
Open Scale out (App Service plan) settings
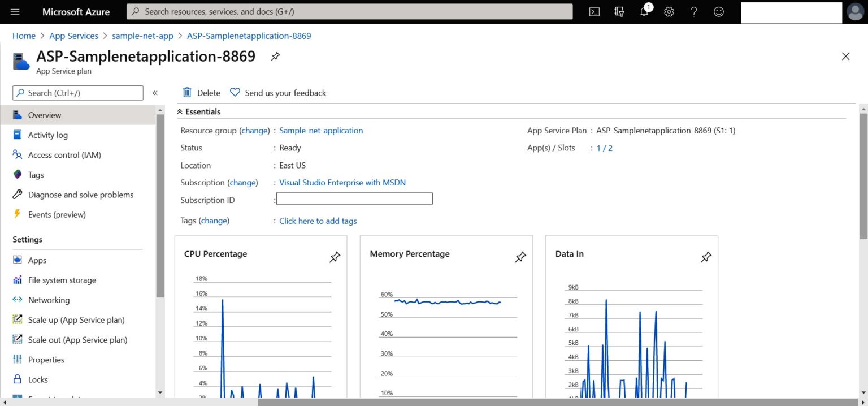(x=77, y=339)
